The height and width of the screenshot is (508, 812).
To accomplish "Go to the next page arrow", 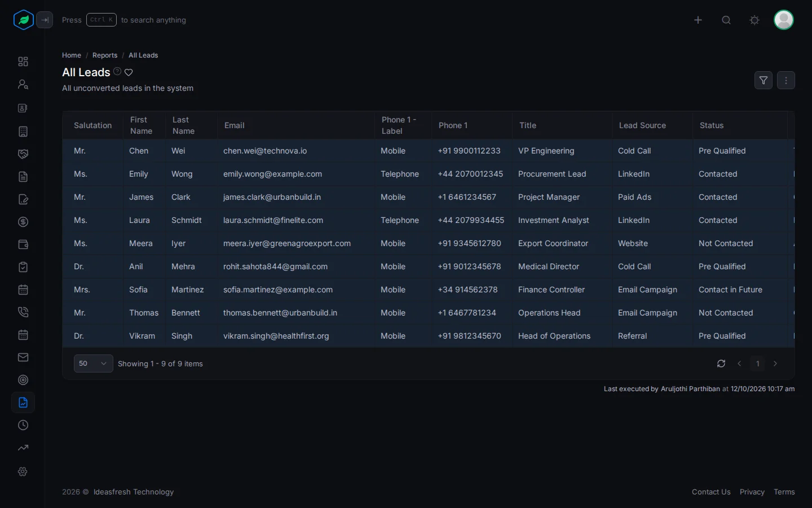I will [x=775, y=364].
